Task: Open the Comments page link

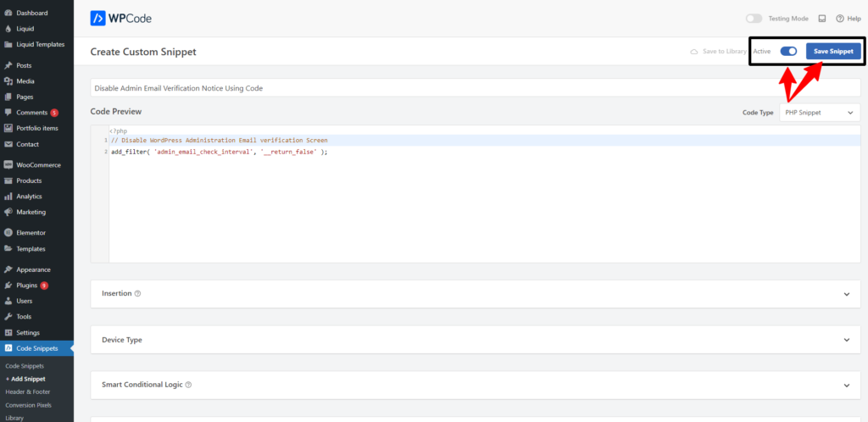Action: [31, 112]
